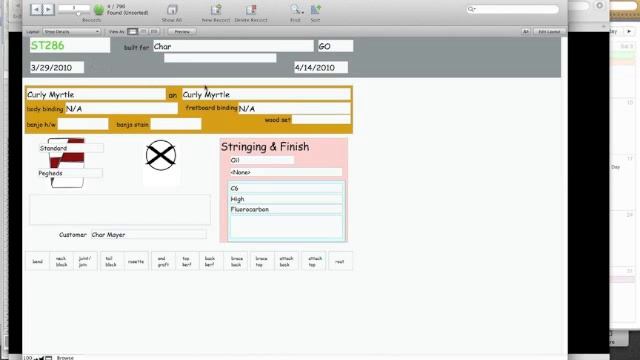Click the fretboard binding N/A field
The width and height of the screenshot is (640, 360).
pos(294,108)
